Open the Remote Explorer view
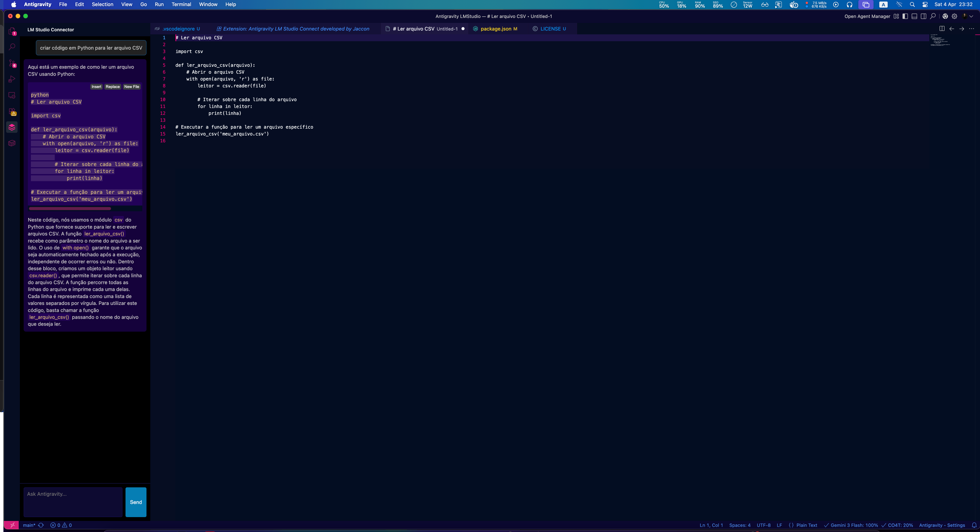Image resolution: width=980 pixels, height=532 pixels. pos(12,95)
